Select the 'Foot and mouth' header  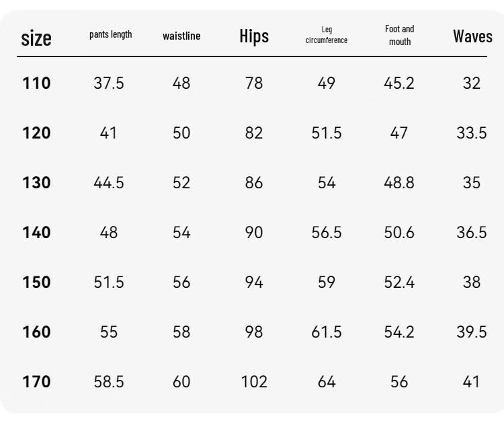(x=400, y=35)
